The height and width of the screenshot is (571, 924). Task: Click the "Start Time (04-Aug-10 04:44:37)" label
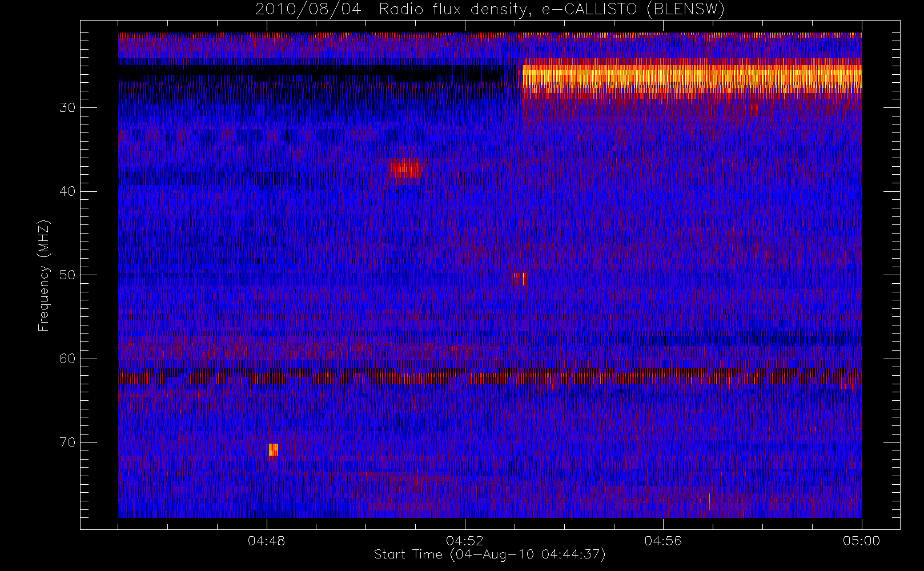(x=489, y=554)
